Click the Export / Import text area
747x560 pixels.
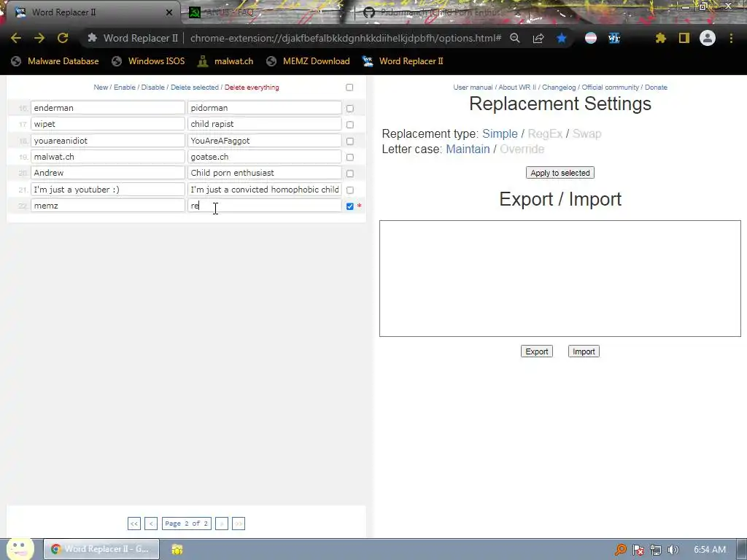click(x=560, y=279)
